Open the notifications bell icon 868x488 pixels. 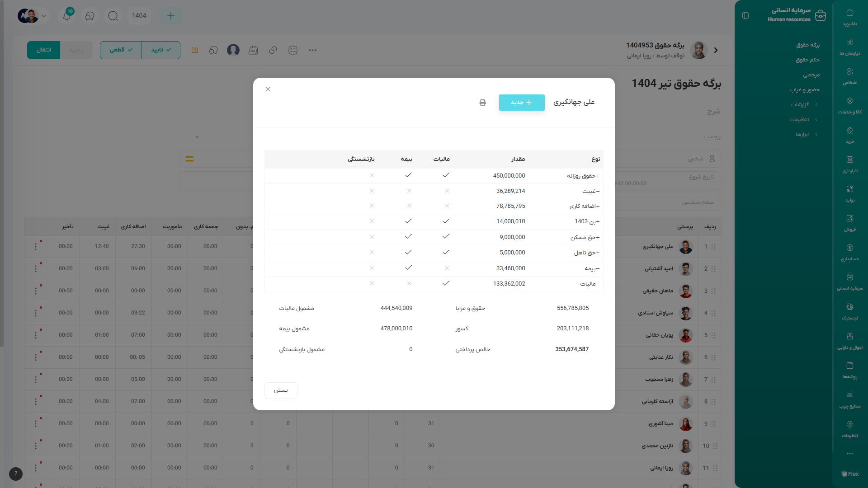(x=67, y=16)
